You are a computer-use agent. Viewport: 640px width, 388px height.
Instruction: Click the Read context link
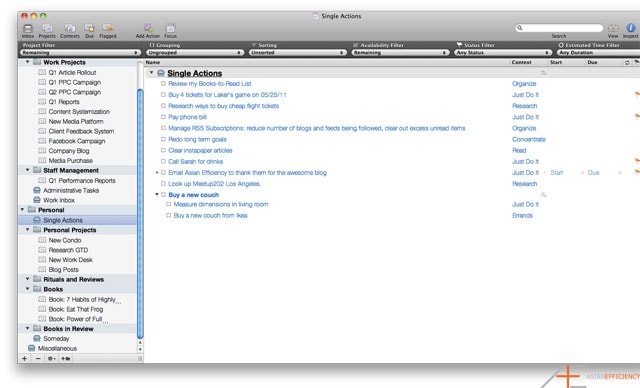(519, 150)
